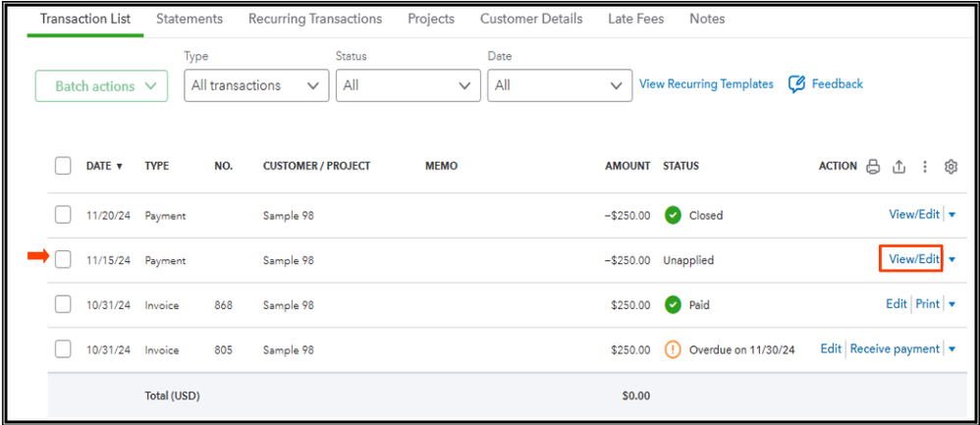Image resolution: width=980 pixels, height=425 pixels.
Task: Click the orange Overdue warning icon
Action: 673,349
